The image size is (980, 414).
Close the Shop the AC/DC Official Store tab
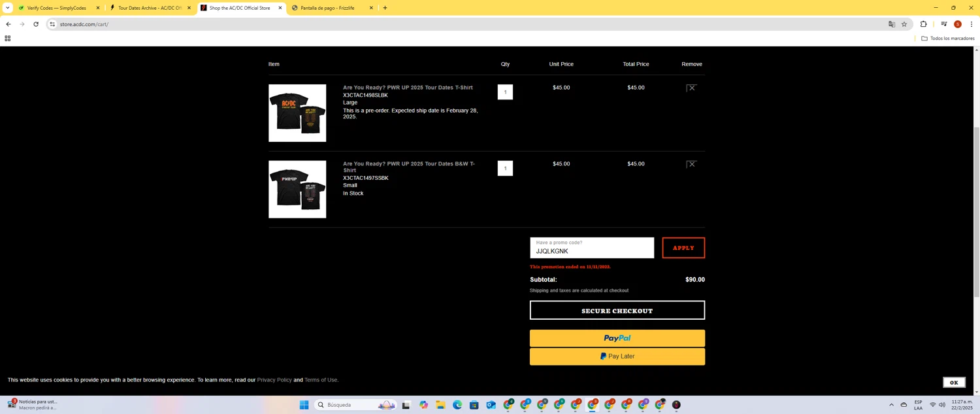(280, 8)
